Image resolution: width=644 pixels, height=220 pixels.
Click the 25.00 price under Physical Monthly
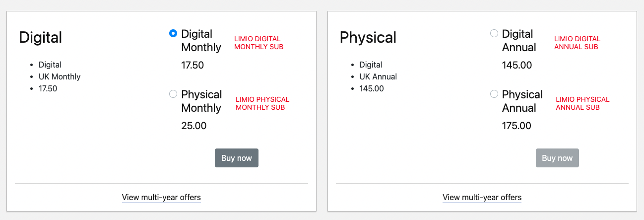click(194, 126)
